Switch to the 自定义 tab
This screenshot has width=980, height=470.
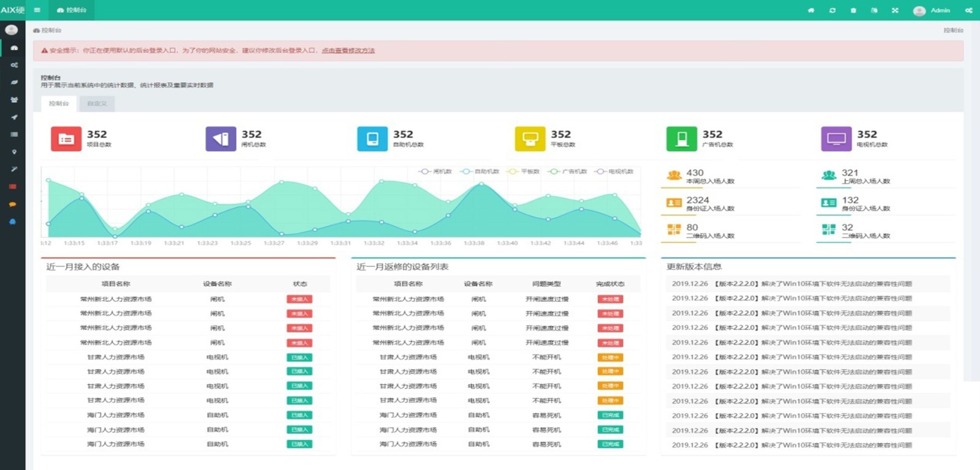pos(97,103)
